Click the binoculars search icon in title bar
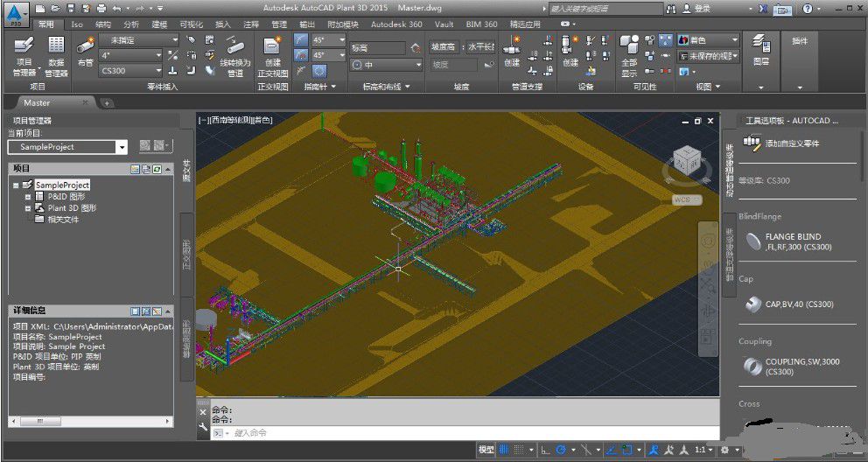The height and width of the screenshot is (462, 868). pyautogui.click(x=671, y=9)
